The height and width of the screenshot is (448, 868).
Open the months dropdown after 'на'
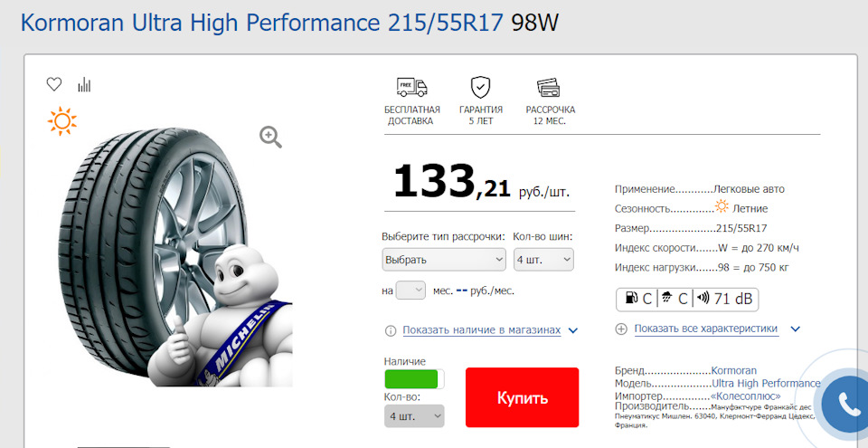pyautogui.click(x=410, y=291)
